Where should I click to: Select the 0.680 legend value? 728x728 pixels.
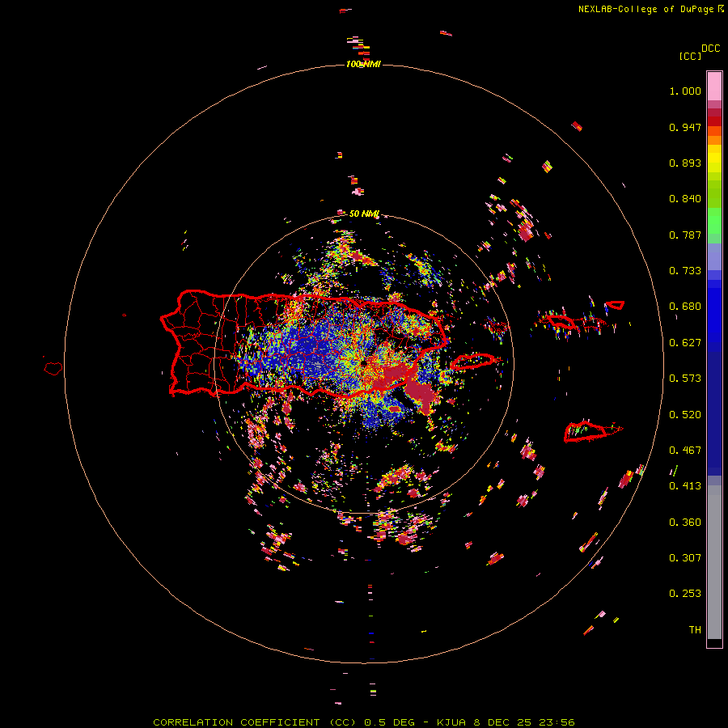[685, 307]
